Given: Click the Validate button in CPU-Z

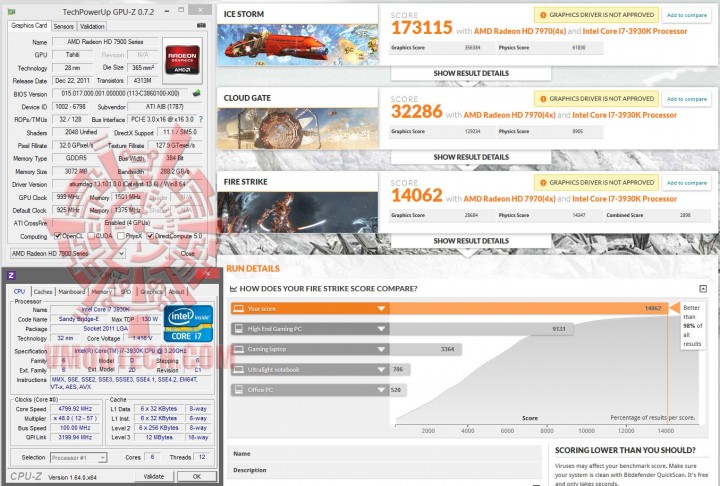Looking at the screenshot, I should pos(154,476).
